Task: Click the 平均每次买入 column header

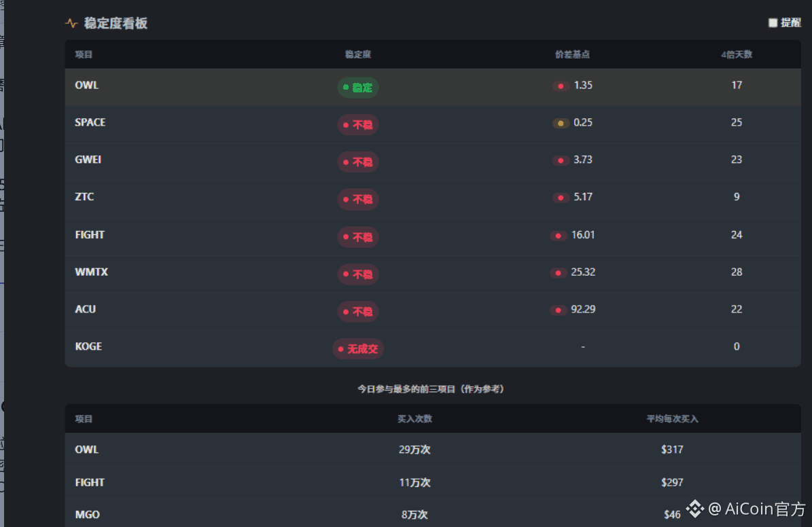Action: click(672, 419)
